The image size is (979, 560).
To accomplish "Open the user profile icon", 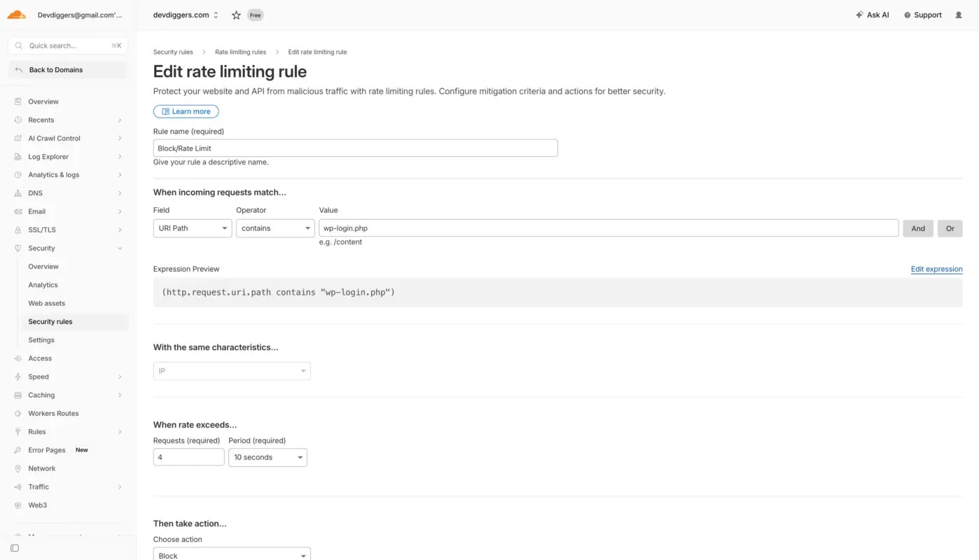I will [959, 15].
